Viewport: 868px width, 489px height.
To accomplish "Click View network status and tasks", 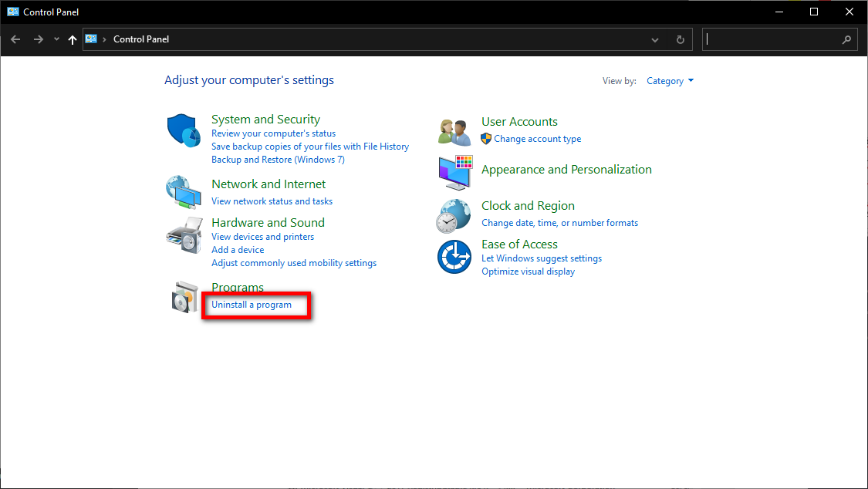I will point(272,201).
